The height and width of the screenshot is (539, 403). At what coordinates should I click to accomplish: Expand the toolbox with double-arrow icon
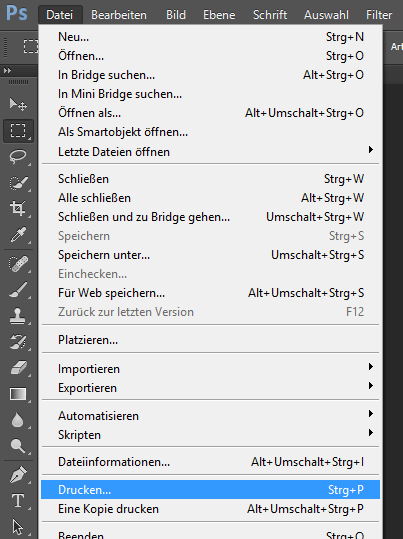8,70
